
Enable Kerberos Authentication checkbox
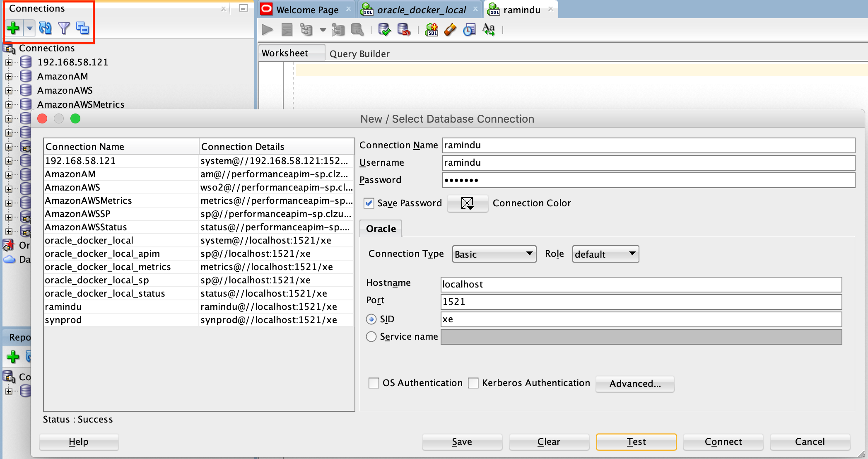pos(473,383)
